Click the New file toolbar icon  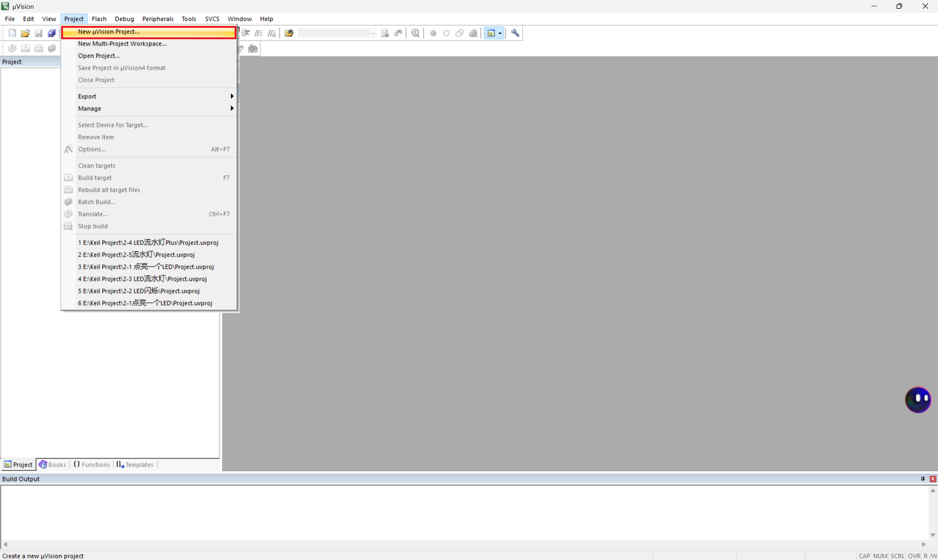(12, 33)
